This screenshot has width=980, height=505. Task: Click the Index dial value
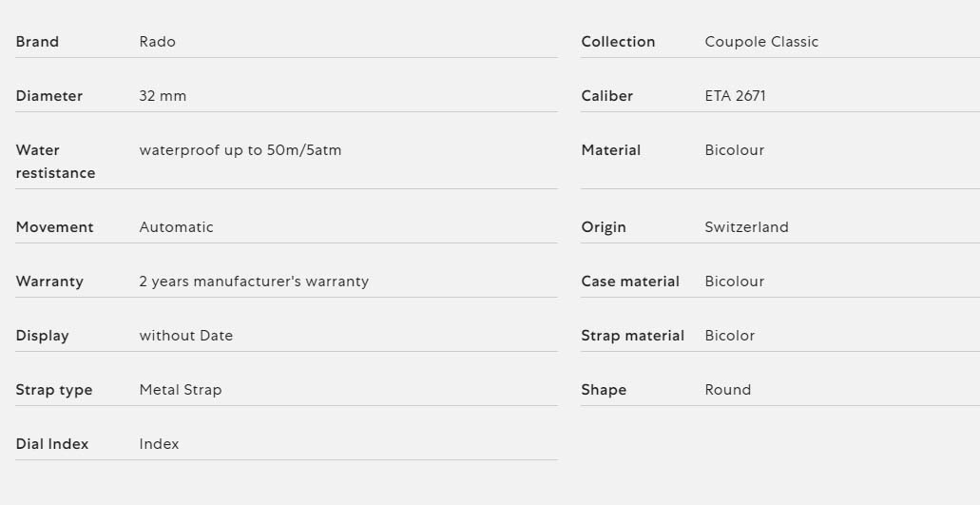pos(159,445)
